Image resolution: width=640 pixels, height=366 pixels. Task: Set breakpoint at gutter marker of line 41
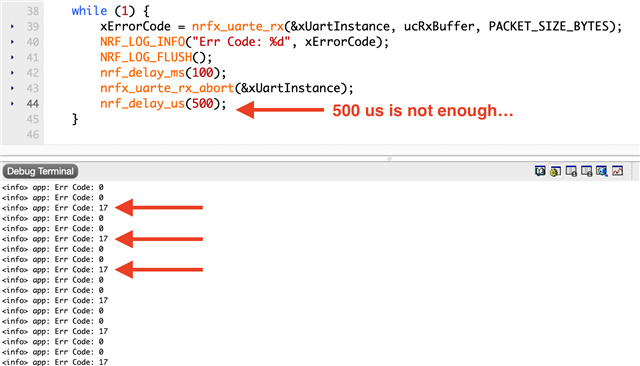pyautogui.click(x=12, y=58)
